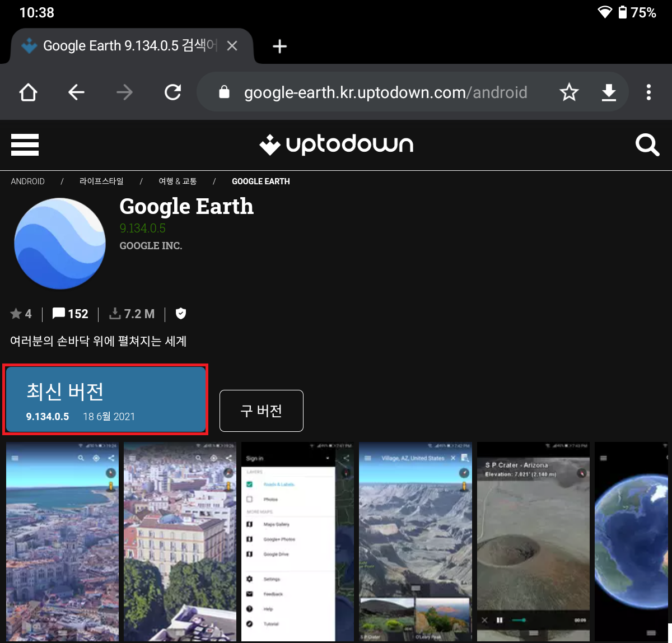
Task: Click the Google Earth app icon
Action: coord(59,244)
